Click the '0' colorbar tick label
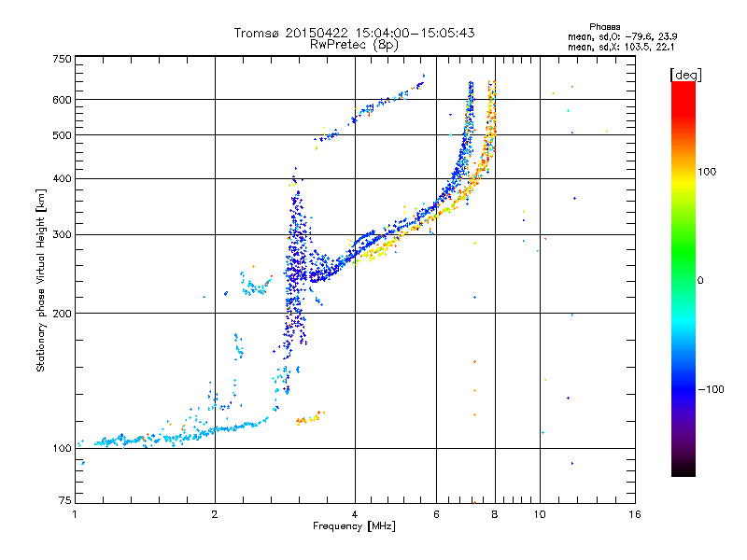Image resolution: width=747 pixels, height=560 pixels. click(x=700, y=280)
